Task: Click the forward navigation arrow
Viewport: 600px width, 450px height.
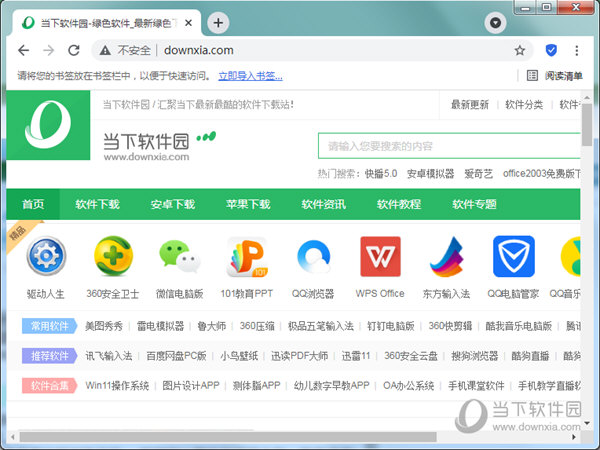Action: click(x=49, y=50)
